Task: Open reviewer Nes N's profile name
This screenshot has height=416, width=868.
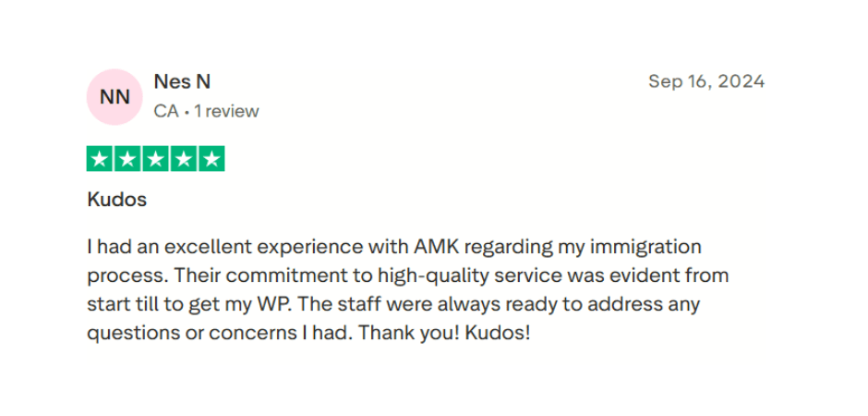Action: (182, 81)
